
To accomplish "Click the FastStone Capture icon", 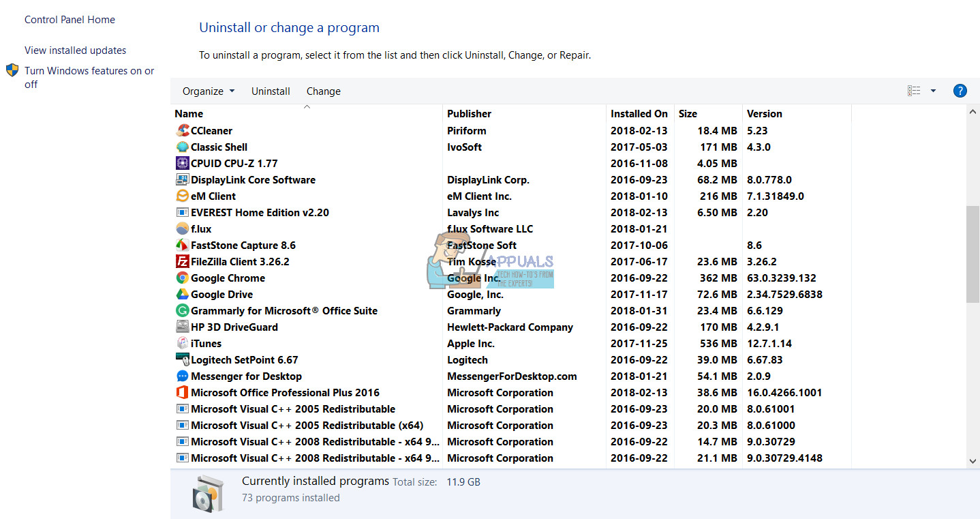I will (x=182, y=245).
